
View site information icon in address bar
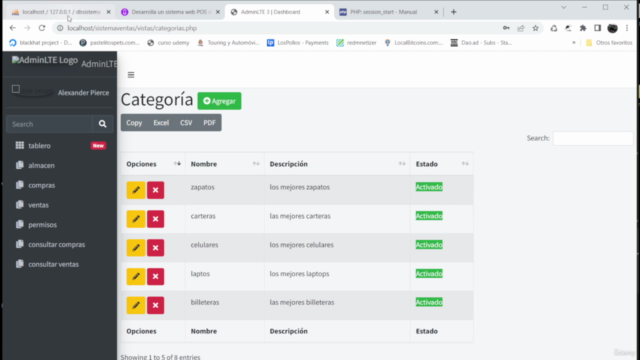pyautogui.click(x=60, y=28)
